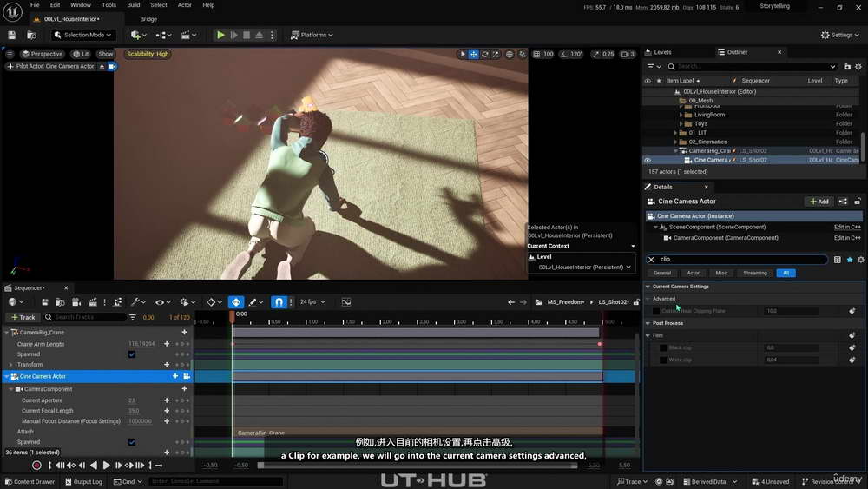
Task: Clear the Details search with X icon
Action: point(652,259)
